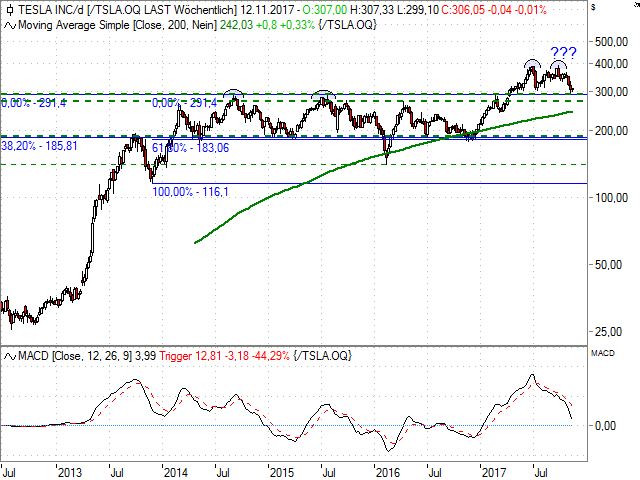The image size is (640, 480).
Task: Click the half-circle marker below the ??? annotation
Action: (558, 64)
